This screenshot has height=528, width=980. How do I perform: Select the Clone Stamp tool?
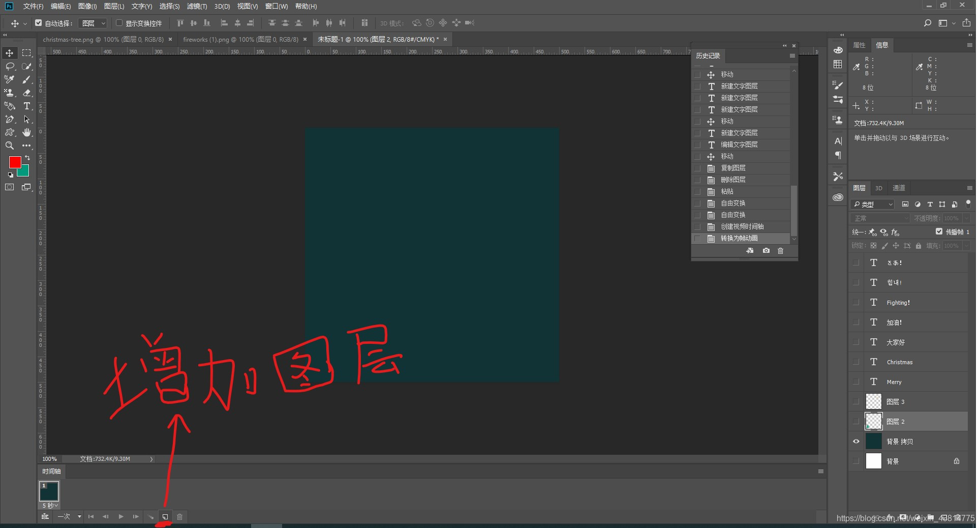10,93
